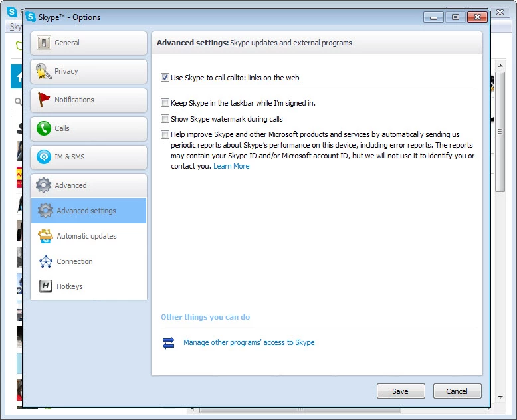Image resolution: width=517 pixels, height=420 pixels.
Task: Open the Learn More link
Action: pos(231,166)
